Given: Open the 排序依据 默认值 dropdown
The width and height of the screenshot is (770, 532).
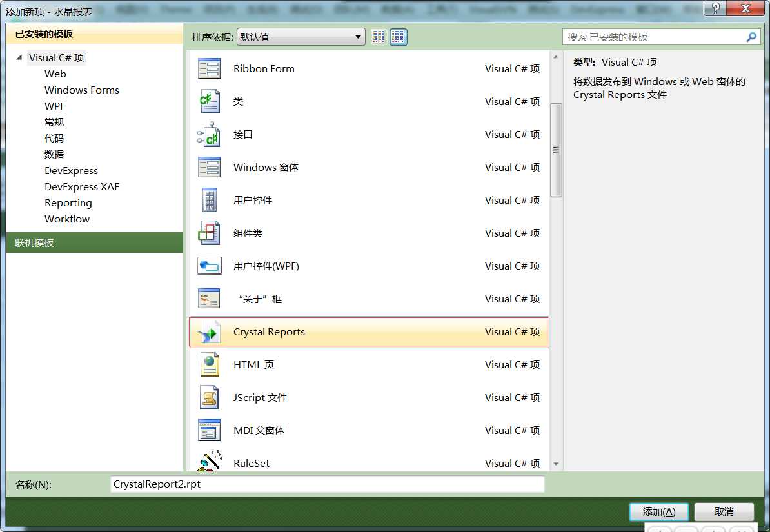Looking at the screenshot, I should [301, 37].
